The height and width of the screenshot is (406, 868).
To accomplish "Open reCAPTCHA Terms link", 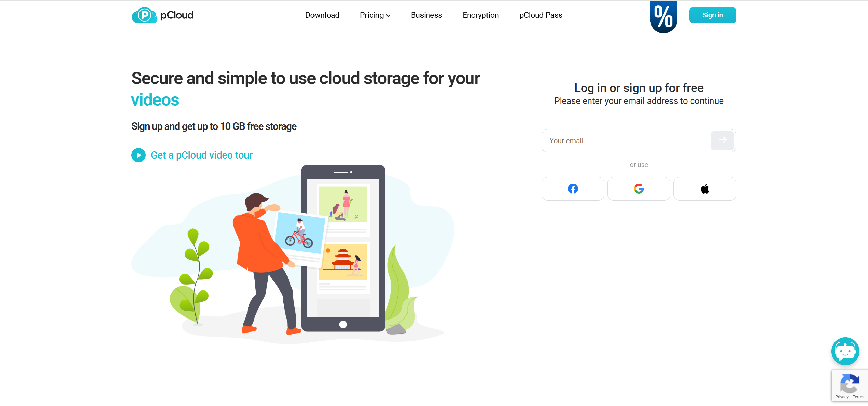I will (858, 397).
